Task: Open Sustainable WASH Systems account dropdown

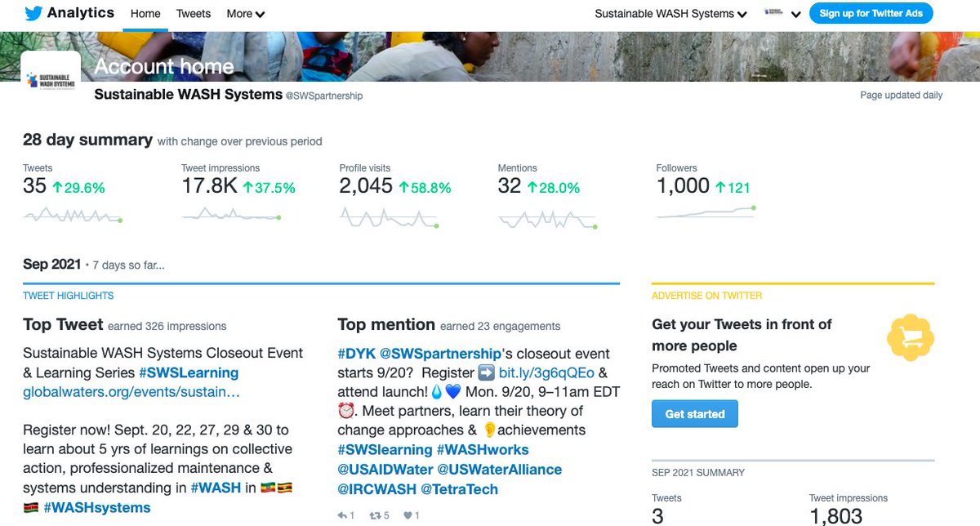Action: (670, 14)
